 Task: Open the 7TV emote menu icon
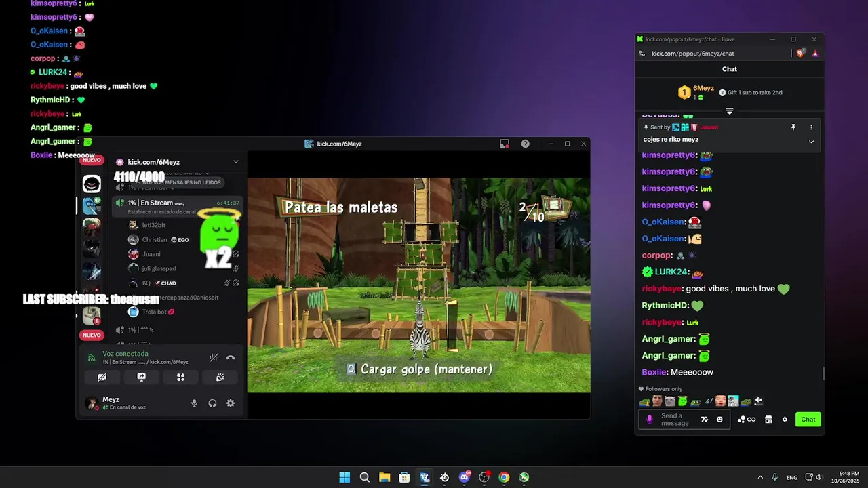704,420
